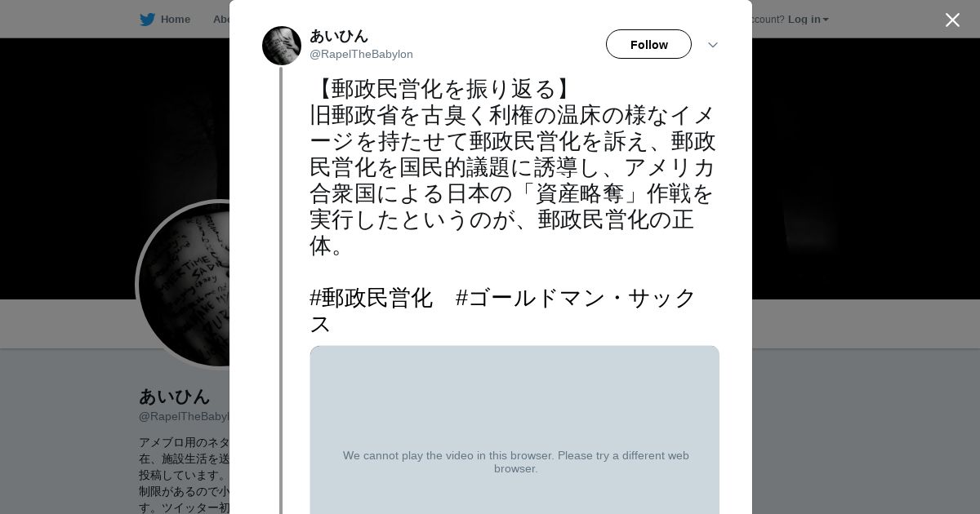This screenshot has height=514, width=980.
Task: Expand the Log in dropdown
Action: tap(808, 20)
